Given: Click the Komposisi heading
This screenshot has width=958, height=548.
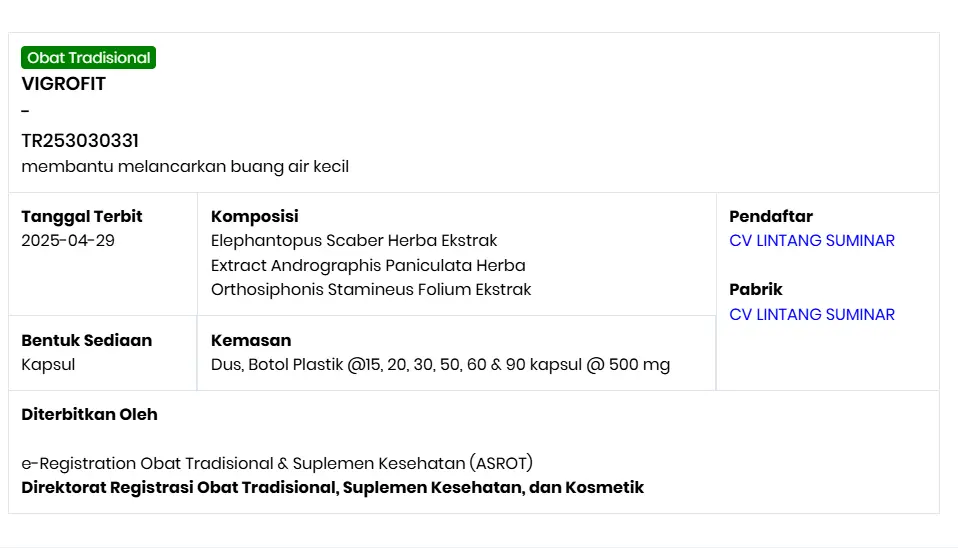Looking at the screenshot, I should (255, 216).
